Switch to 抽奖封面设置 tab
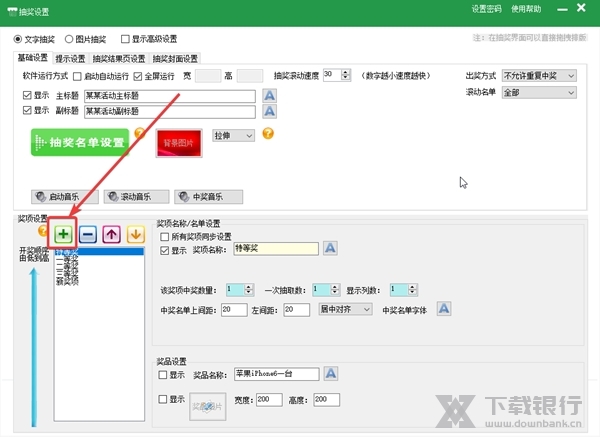 [x=175, y=59]
